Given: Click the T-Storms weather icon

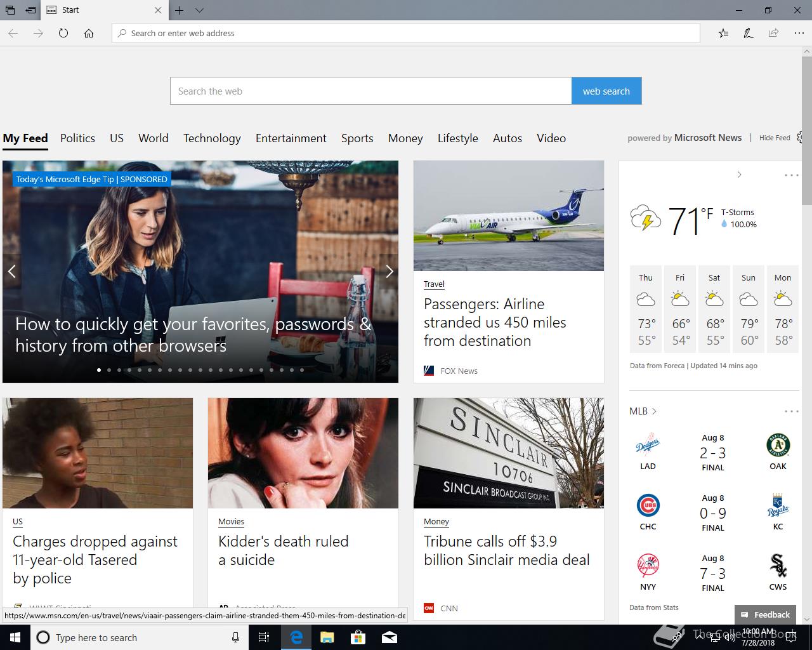Looking at the screenshot, I should tap(645, 218).
